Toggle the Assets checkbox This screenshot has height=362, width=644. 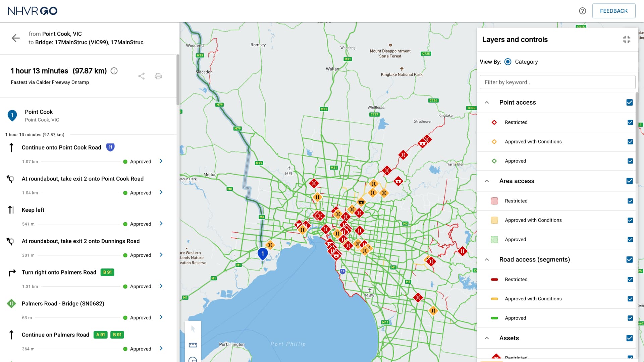point(630,338)
